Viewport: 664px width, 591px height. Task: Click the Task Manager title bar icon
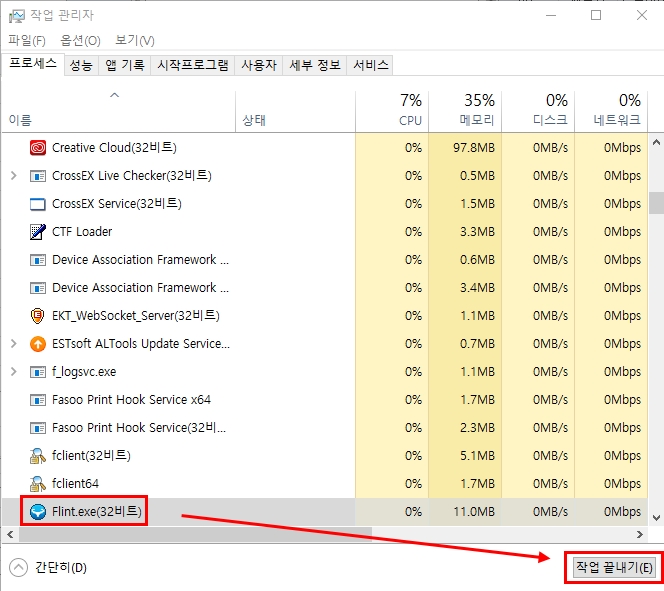tap(17, 16)
